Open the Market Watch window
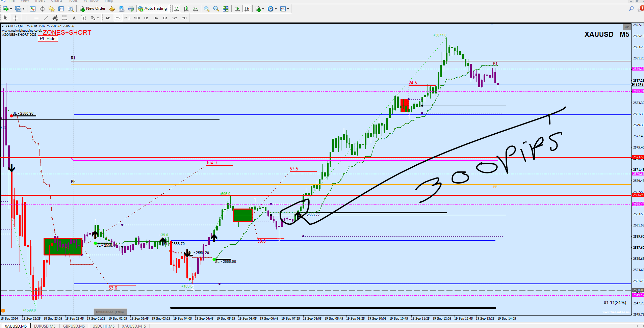The image size is (644, 328). coord(33,9)
